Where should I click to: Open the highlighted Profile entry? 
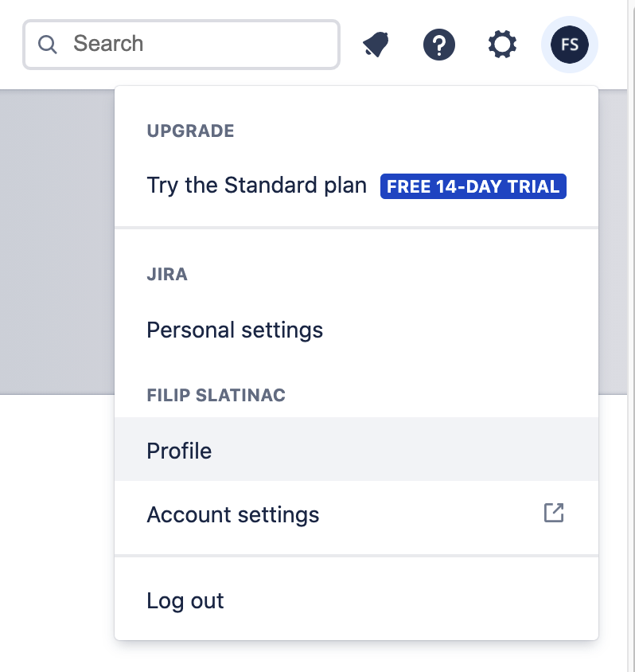click(356, 451)
